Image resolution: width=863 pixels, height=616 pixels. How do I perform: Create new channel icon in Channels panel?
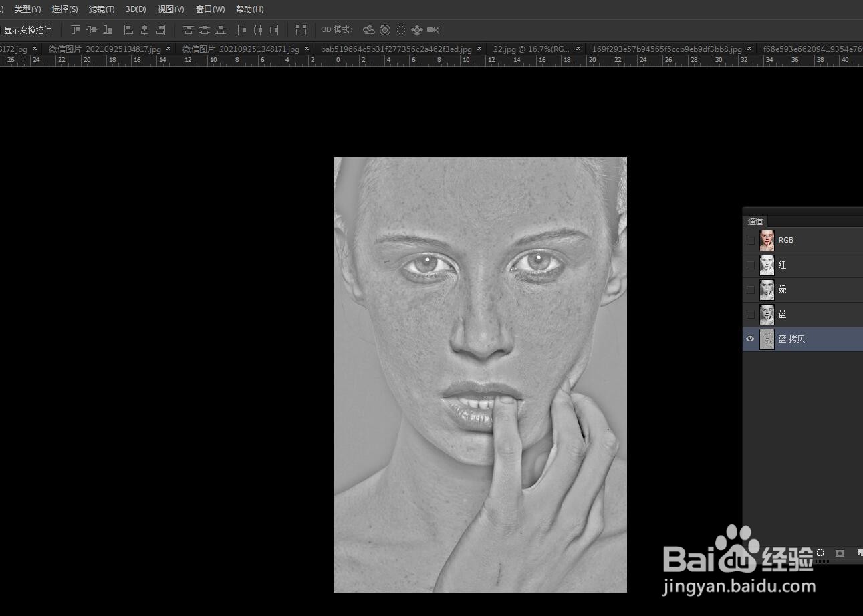[x=860, y=553]
